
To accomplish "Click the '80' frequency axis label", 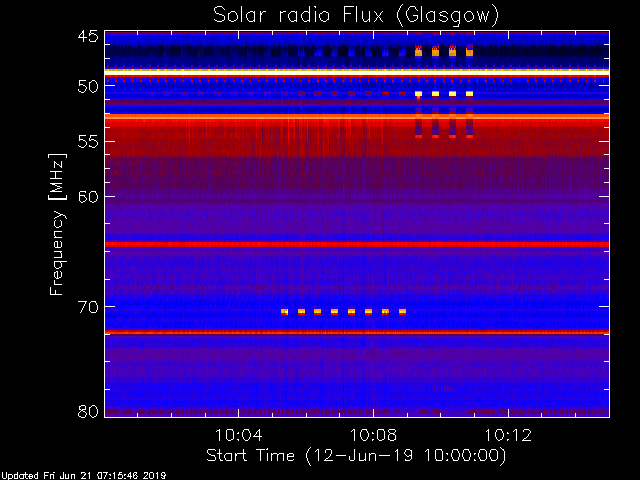I will click(x=88, y=411).
